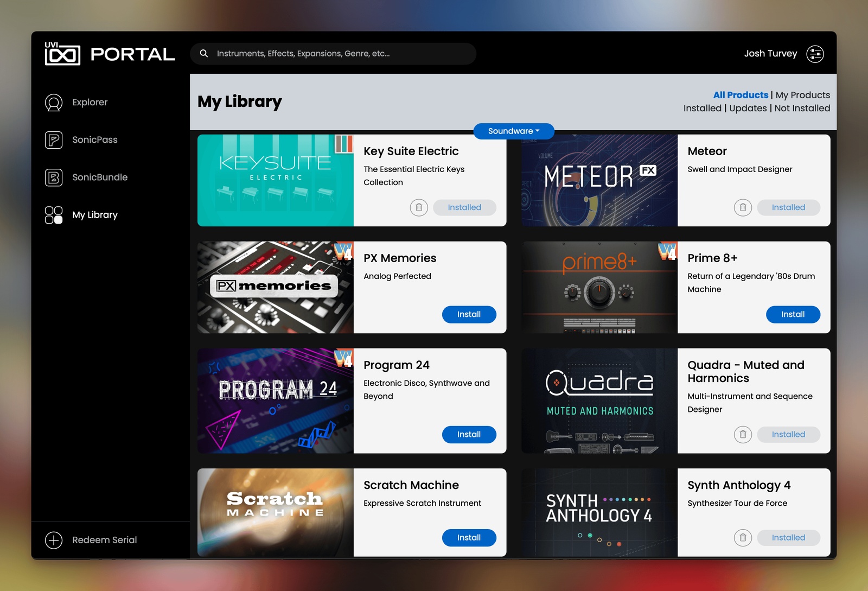Click the search magnifier icon

[204, 53]
